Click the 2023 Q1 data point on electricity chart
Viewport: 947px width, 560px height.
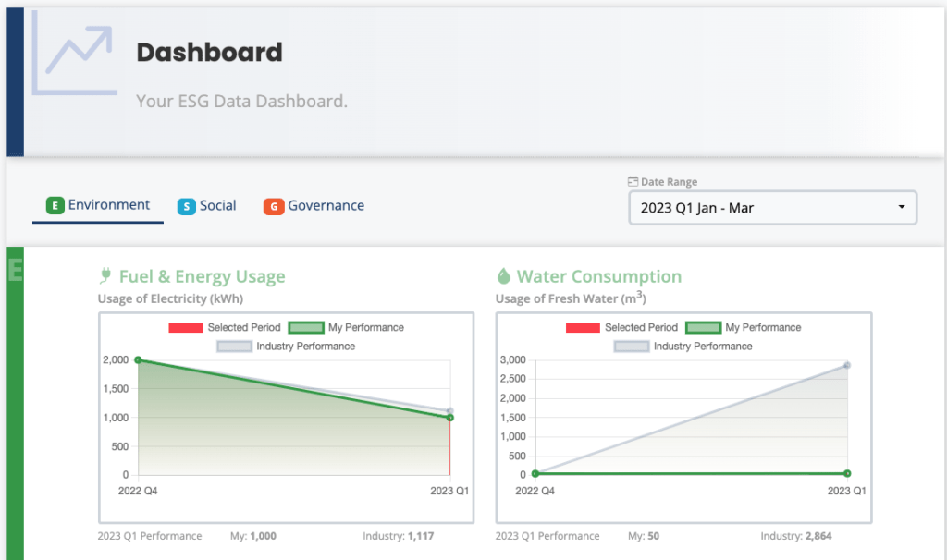click(450, 418)
